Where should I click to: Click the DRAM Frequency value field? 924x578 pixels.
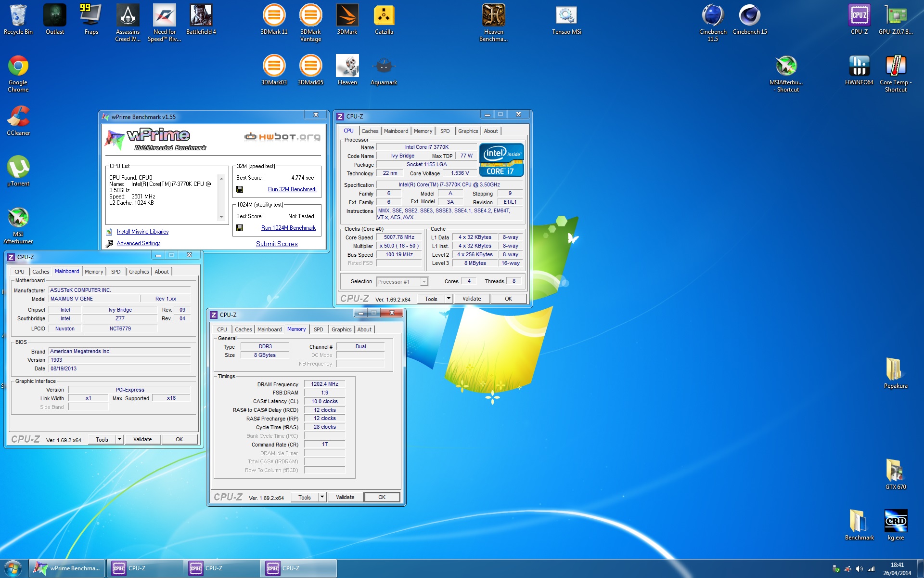coord(325,384)
